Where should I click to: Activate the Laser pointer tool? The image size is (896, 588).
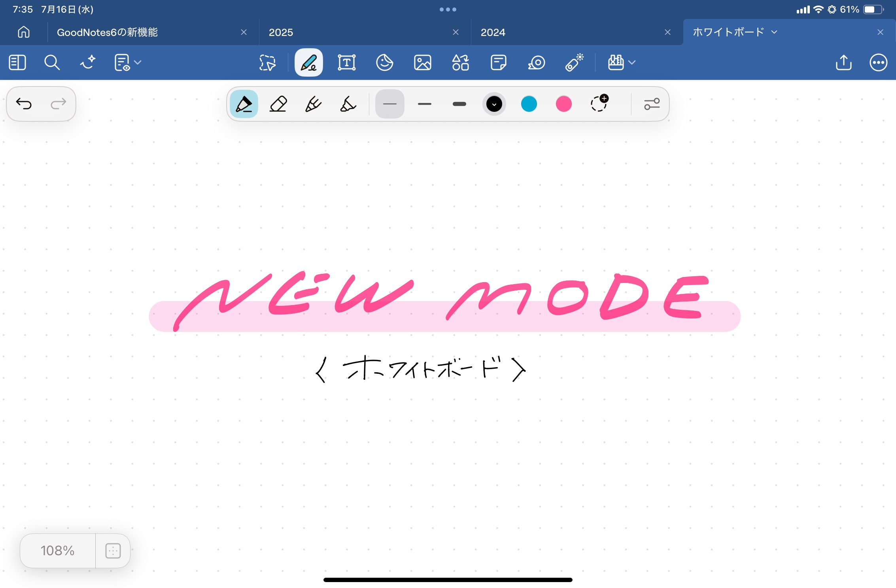point(574,62)
